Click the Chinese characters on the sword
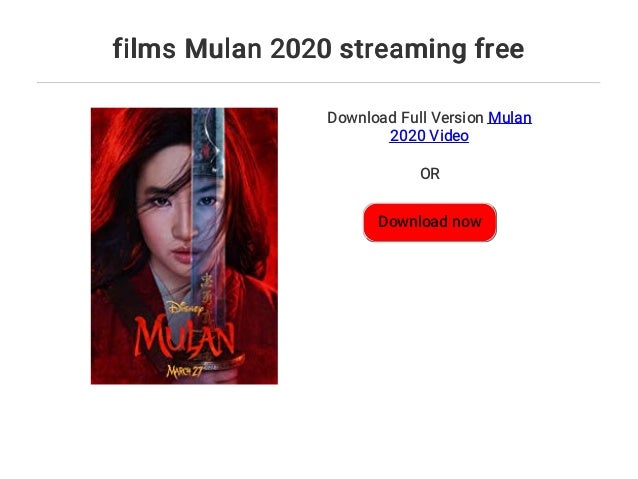 click(208, 297)
